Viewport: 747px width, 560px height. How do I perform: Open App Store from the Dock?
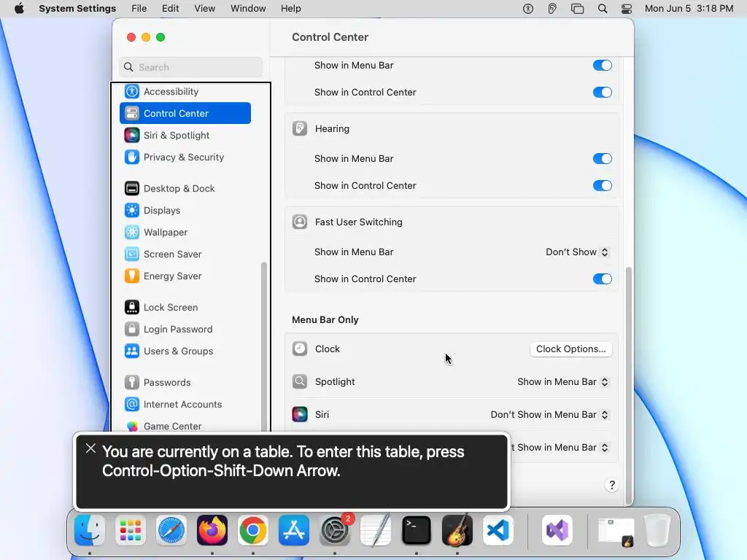[294, 531]
